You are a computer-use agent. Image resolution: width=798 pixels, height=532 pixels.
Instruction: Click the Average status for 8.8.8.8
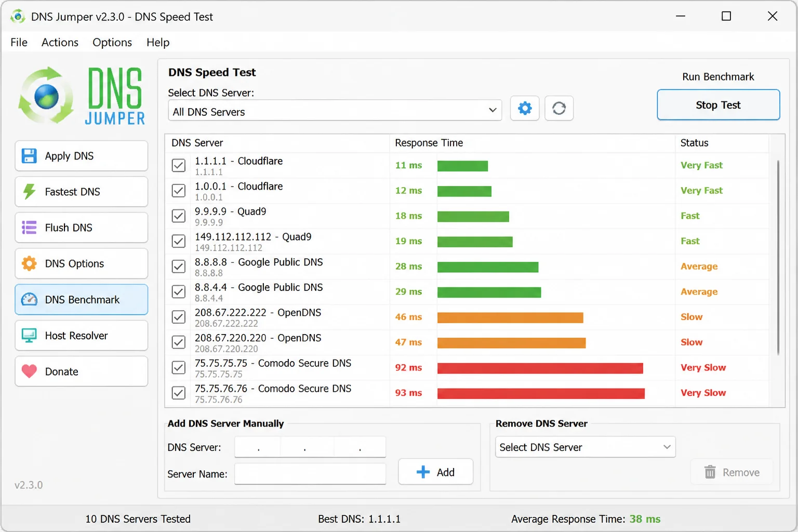coord(699,267)
